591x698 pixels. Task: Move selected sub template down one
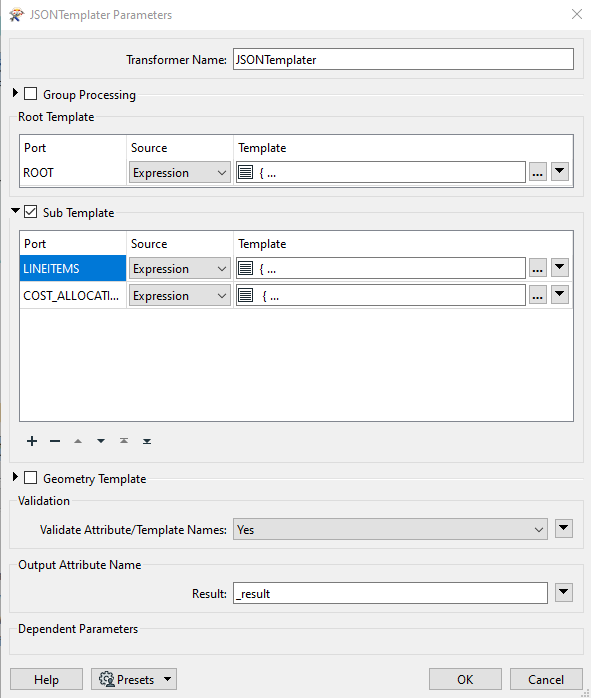[x=101, y=441]
